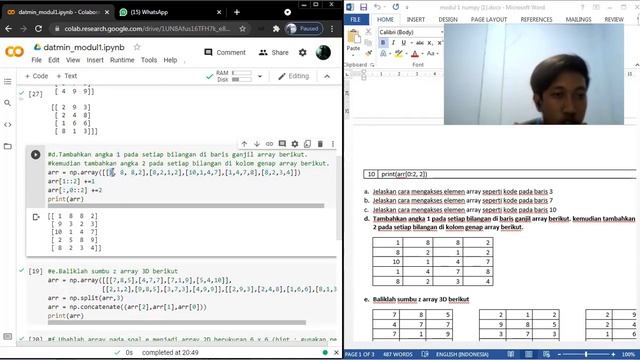Move the selected Colab cell up
Image resolution: width=640 pixels, height=360 pixels.
(x=244, y=144)
